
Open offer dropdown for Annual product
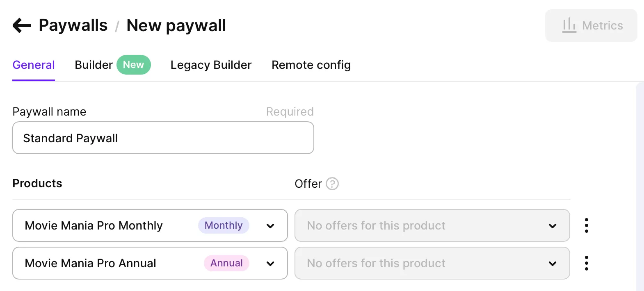pyautogui.click(x=432, y=263)
